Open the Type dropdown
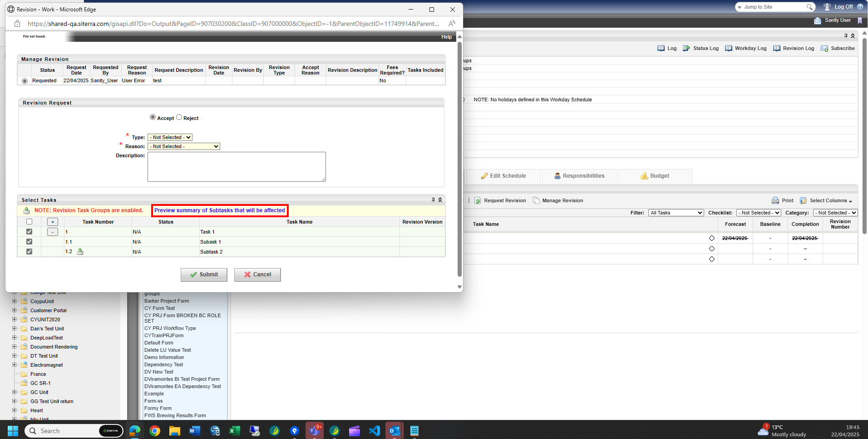Viewport: 868px width, 439px height. [x=170, y=137]
